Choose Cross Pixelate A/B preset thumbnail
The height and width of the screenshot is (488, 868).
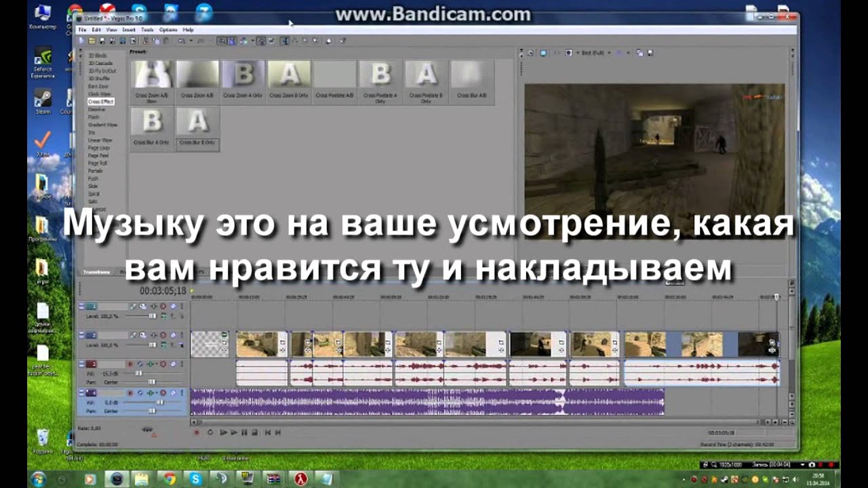(334, 81)
